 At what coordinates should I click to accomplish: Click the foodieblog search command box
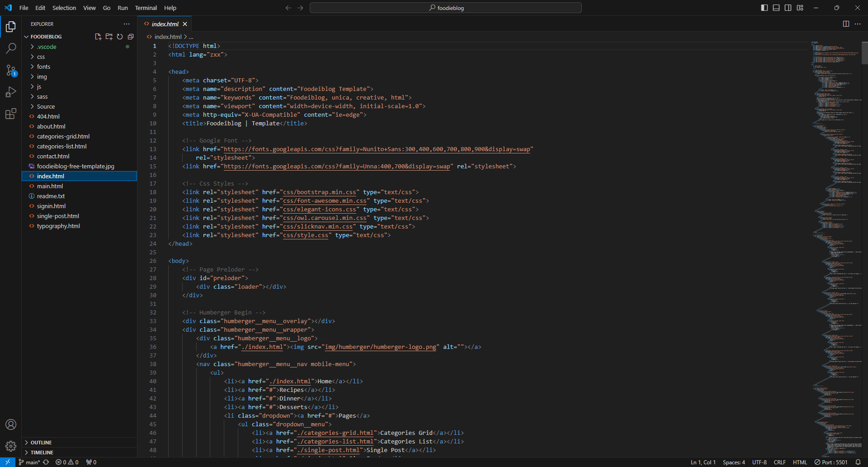(446, 8)
